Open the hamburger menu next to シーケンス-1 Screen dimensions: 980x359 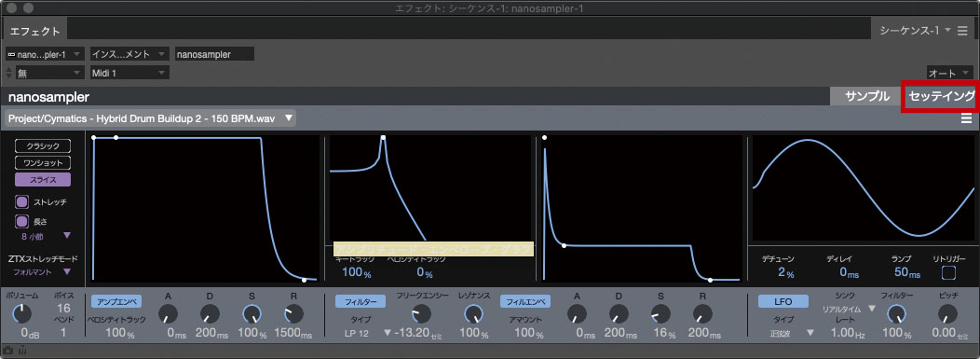click(x=962, y=30)
